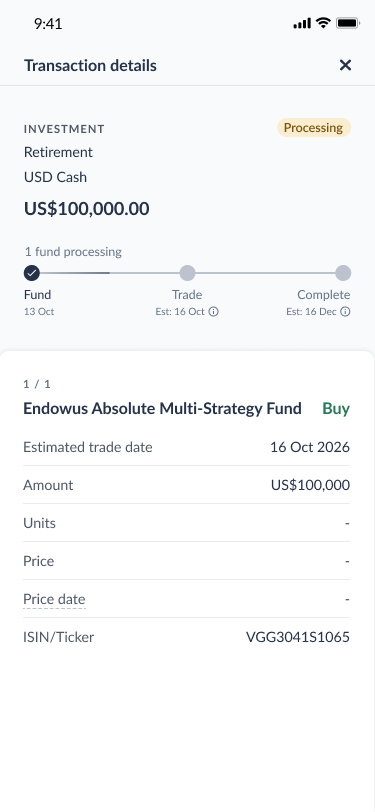Tap info icon next to Est: 16 Dec
This screenshot has width=375, height=812.
click(x=345, y=312)
